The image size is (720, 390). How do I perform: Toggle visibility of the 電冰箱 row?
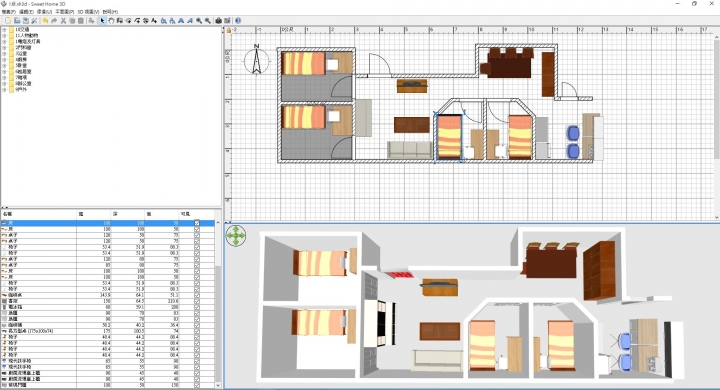click(x=197, y=307)
